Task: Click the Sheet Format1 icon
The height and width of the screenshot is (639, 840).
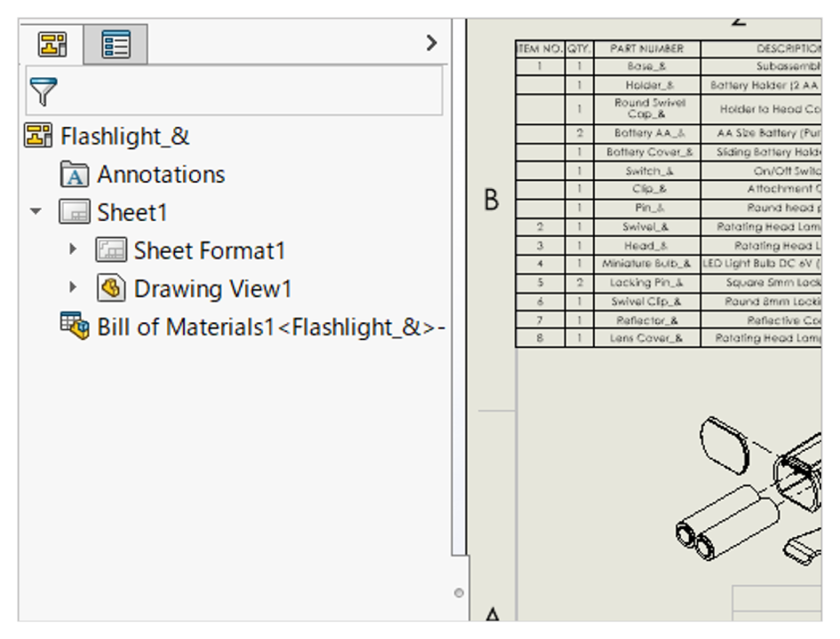Action: tap(111, 251)
